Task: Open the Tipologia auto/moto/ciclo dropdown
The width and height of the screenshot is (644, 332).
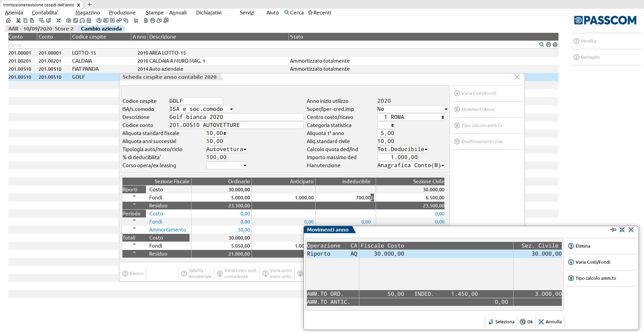Action: pos(245,149)
